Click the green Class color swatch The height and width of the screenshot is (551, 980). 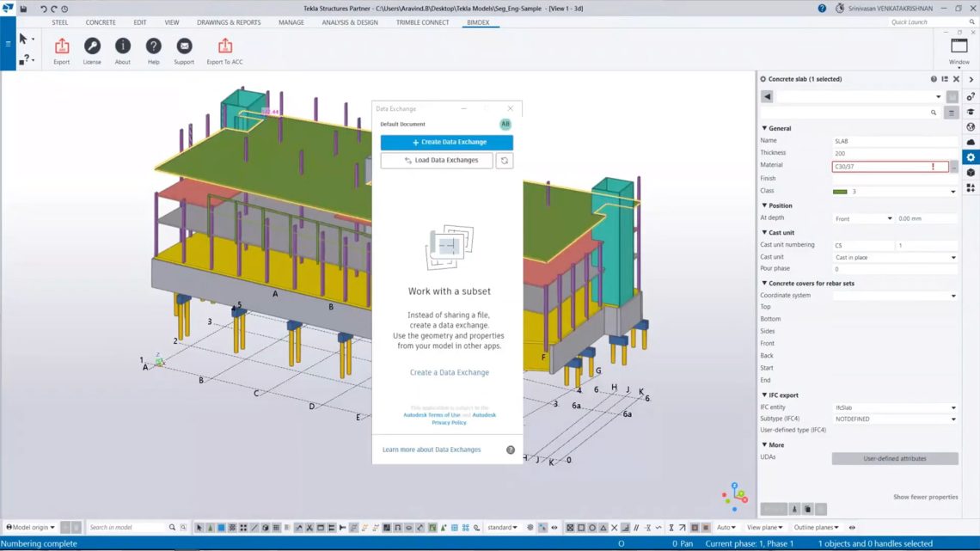(x=840, y=192)
